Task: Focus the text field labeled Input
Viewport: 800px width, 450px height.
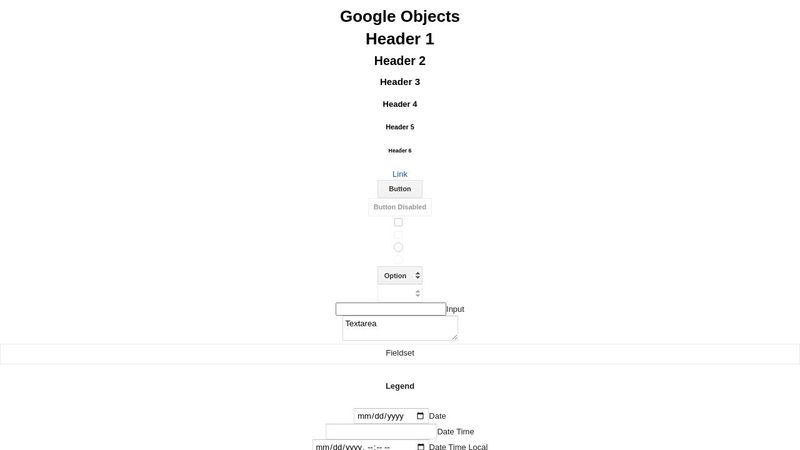Action: [x=390, y=309]
